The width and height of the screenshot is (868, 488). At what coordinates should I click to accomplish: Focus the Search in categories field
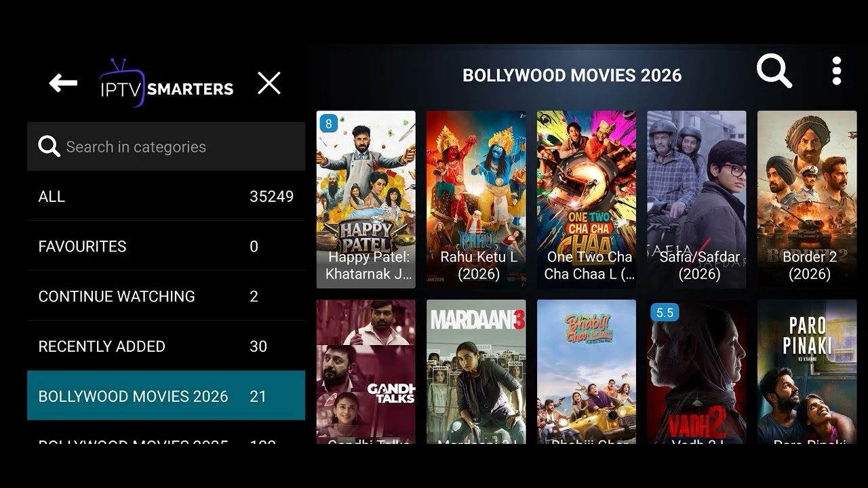pos(166,146)
